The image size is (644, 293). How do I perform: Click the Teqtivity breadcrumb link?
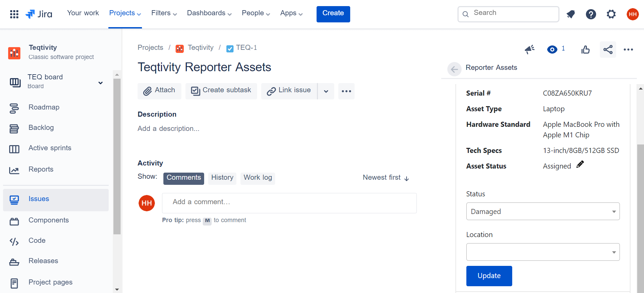[200, 48]
